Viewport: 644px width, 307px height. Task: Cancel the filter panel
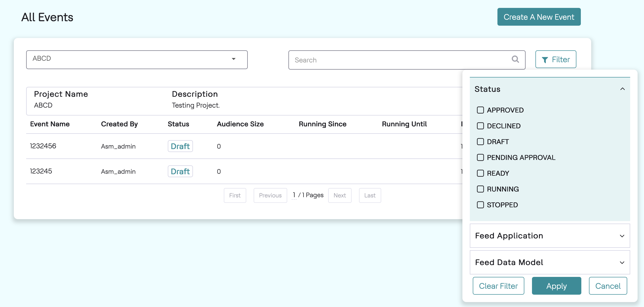[x=607, y=286]
